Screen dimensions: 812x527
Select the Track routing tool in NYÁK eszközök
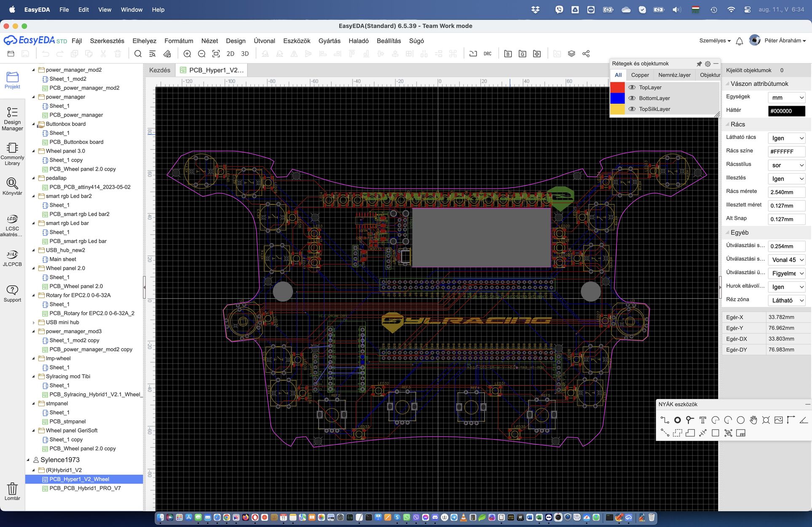coord(665,420)
